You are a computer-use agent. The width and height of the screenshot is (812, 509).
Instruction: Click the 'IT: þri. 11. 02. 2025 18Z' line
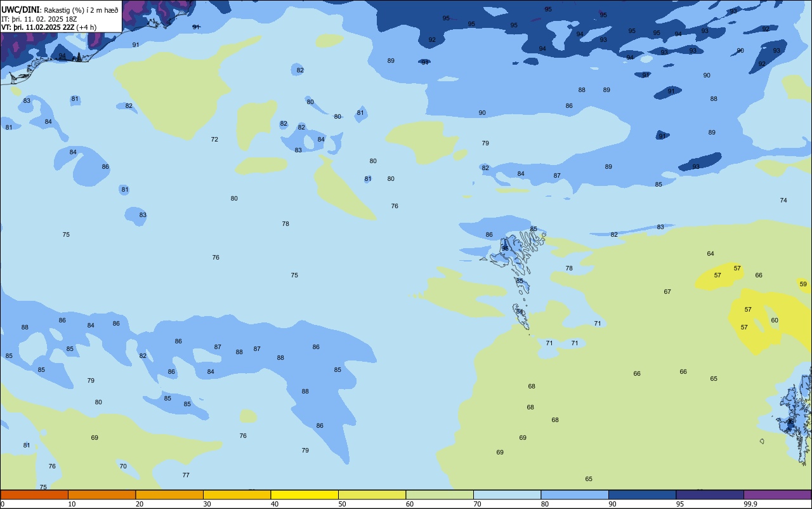coord(39,19)
